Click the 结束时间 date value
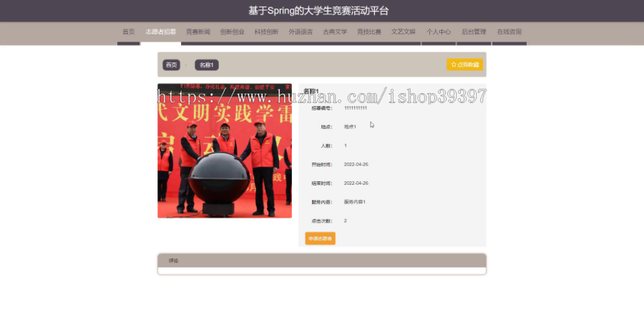This screenshot has width=644, height=313. tap(356, 183)
